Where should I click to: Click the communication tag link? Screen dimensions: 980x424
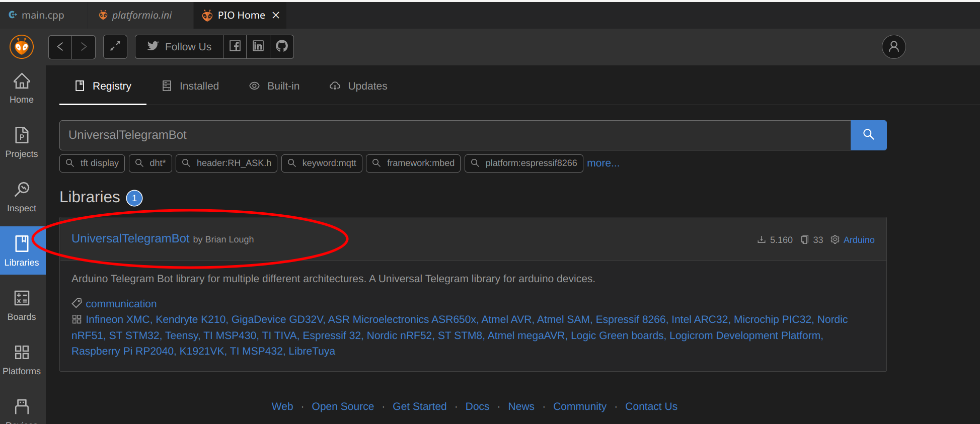(x=121, y=304)
